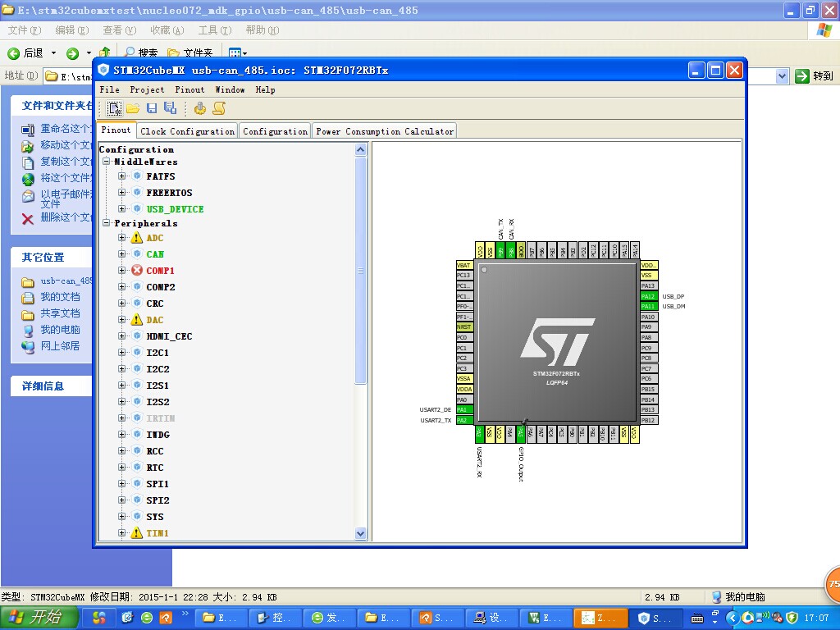Image resolution: width=840 pixels, height=630 pixels.
Task: Select pin PA13 on the chip
Action: click(649, 285)
